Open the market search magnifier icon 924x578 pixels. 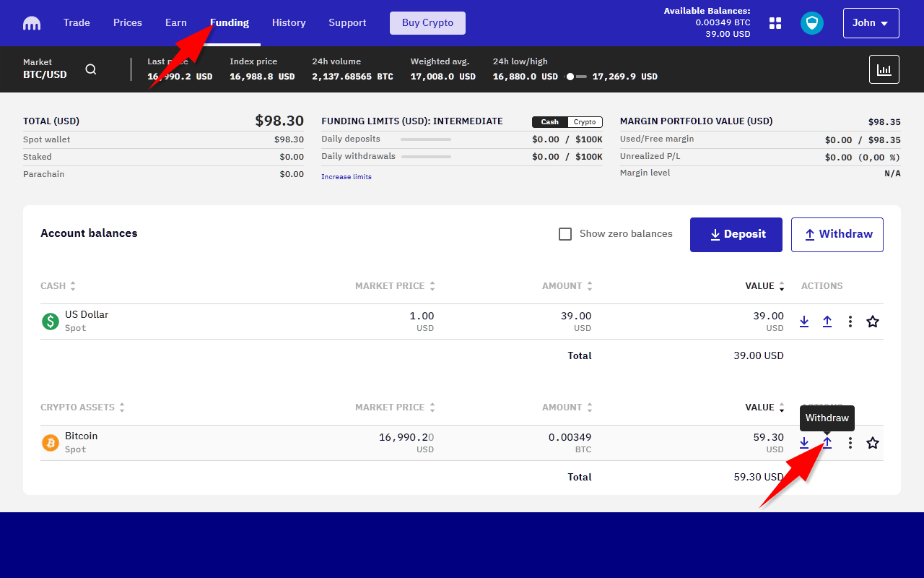pyautogui.click(x=91, y=69)
